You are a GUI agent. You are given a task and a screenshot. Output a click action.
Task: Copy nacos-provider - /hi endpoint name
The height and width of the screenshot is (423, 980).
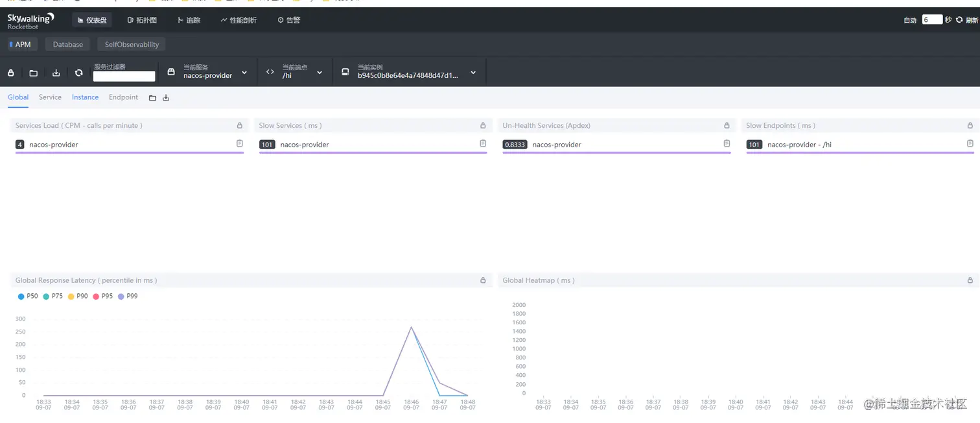click(970, 143)
